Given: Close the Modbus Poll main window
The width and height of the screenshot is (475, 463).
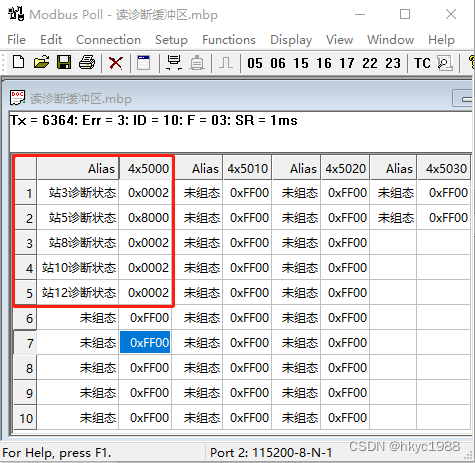Looking at the screenshot, I should pos(451,14).
